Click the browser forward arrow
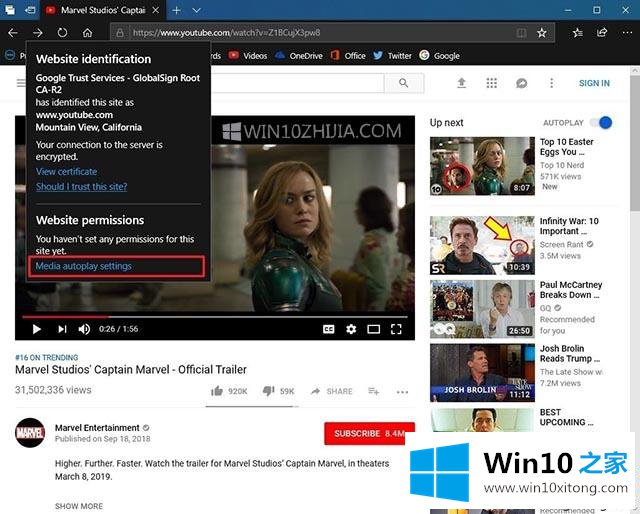The width and height of the screenshot is (640, 514). 38,33
